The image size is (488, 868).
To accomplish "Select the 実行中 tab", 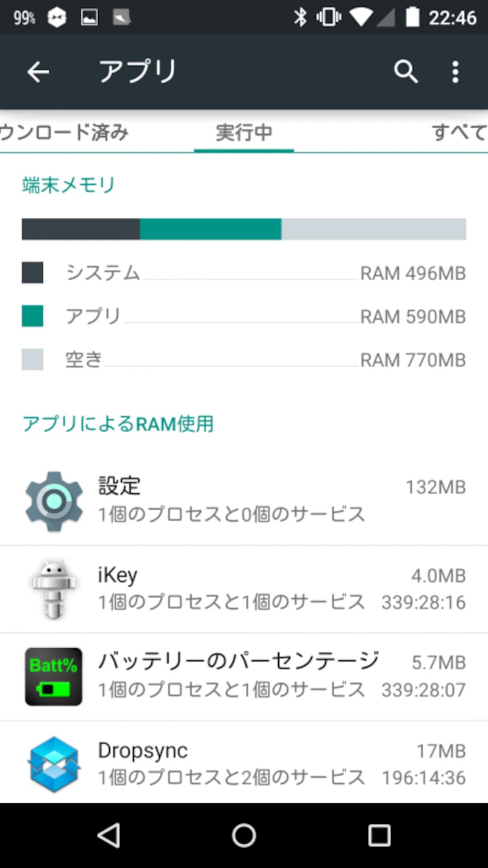I will pos(244,132).
